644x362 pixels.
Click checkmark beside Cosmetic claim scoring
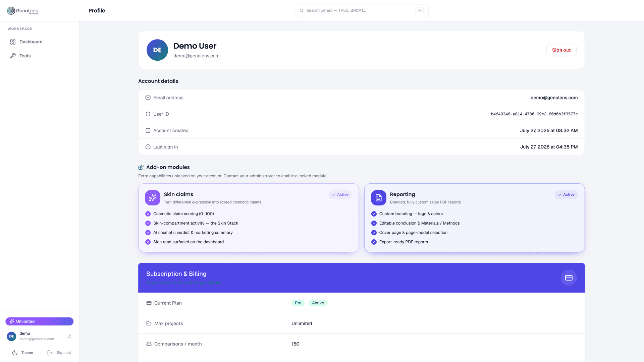click(x=148, y=214)
